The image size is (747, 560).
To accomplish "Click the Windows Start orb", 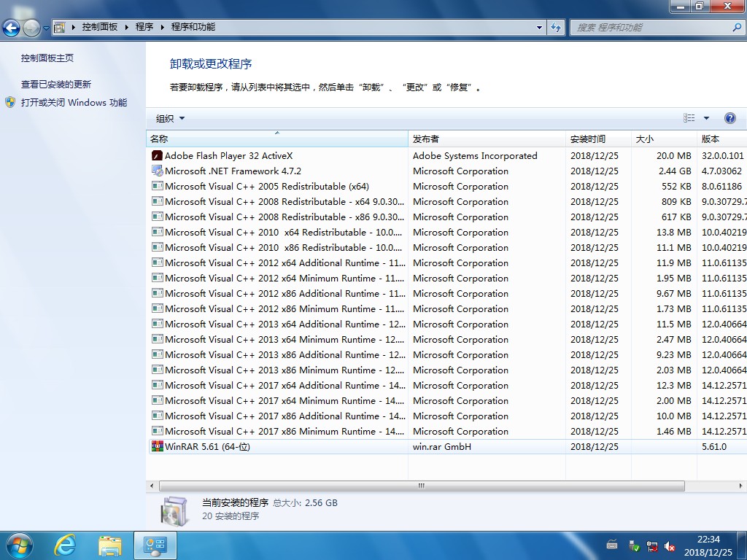I will coord(19,545).
